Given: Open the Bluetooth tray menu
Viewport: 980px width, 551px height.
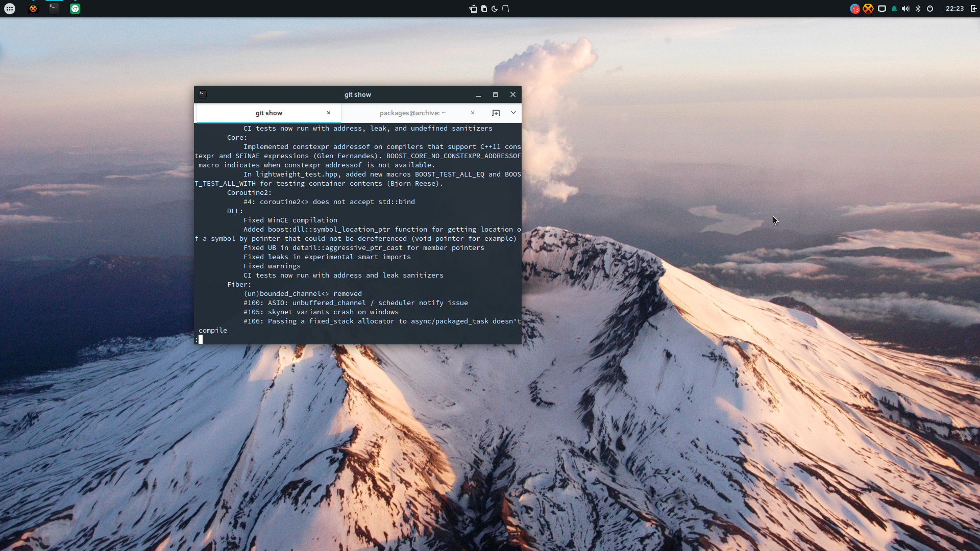Looking at the screenshot, I should click(x=918, y=9).
